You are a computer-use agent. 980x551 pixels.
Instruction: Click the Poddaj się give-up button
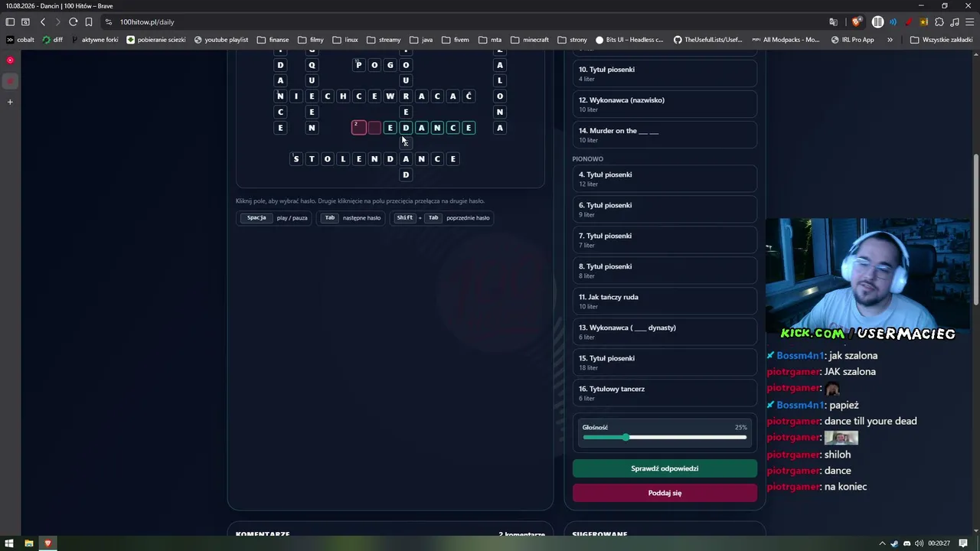click(665, 493)
